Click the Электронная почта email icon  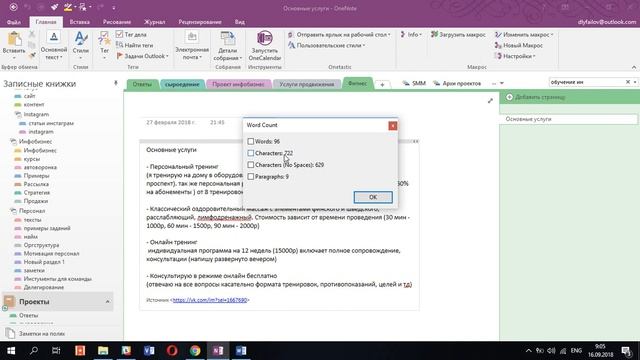click(192, 38)
